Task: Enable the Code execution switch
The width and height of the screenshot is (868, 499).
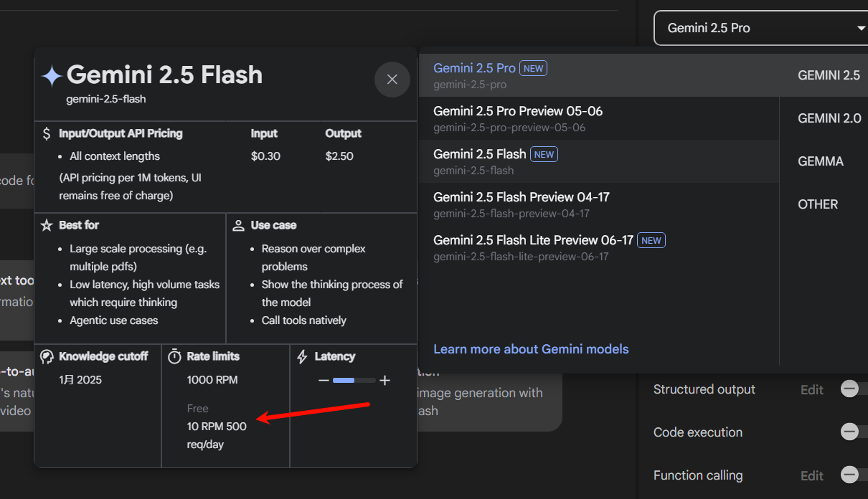Action: 854,432
